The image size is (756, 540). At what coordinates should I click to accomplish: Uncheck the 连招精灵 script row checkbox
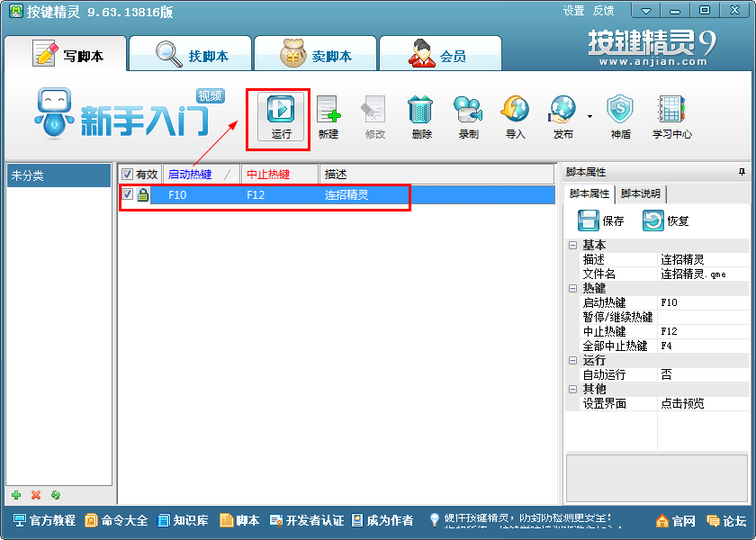tap(129, 192)
